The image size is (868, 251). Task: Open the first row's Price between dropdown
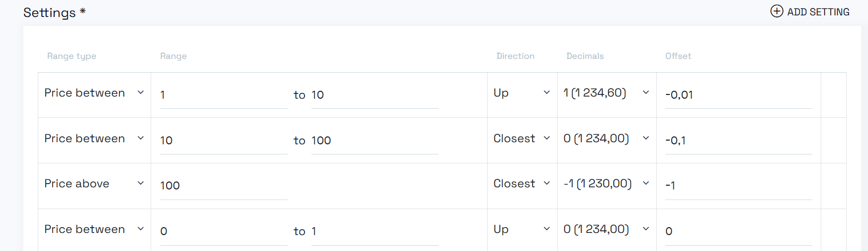pos(94,93)
